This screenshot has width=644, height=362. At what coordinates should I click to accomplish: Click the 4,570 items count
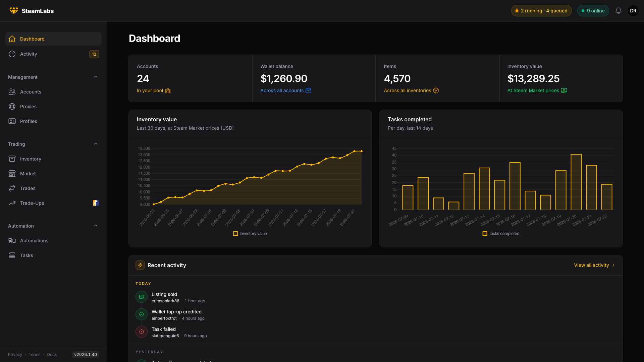point(397,78)
